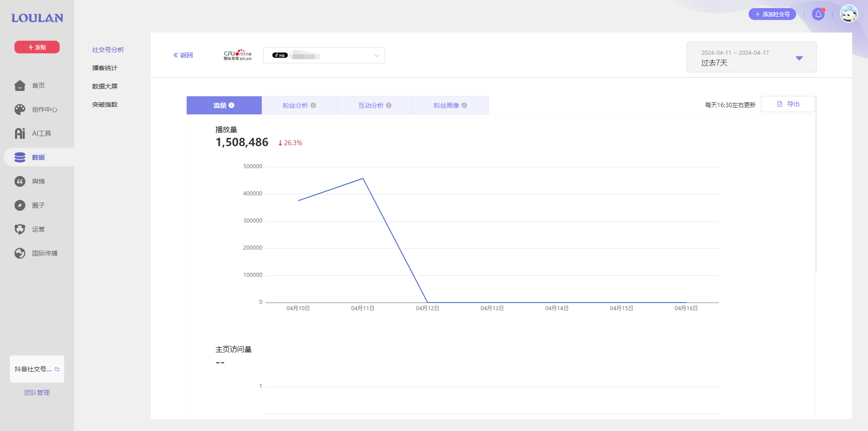868x431 pixels.
Task: Click the 导出 export button
Action: (x=788, y=104)
